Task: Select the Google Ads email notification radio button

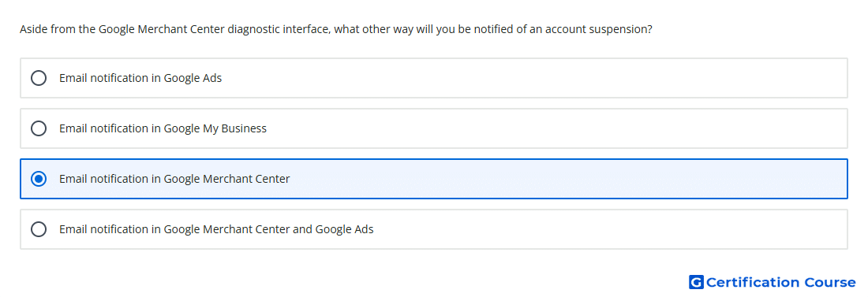Action: (x=39, y=78)
